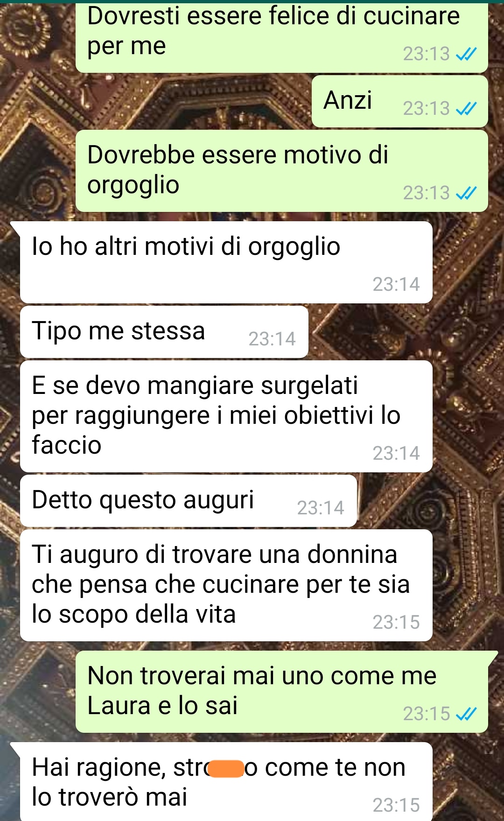Tap 'E se devo mangiare surgelati' message
Screen dimensions: 504x821
coord(226,416)
